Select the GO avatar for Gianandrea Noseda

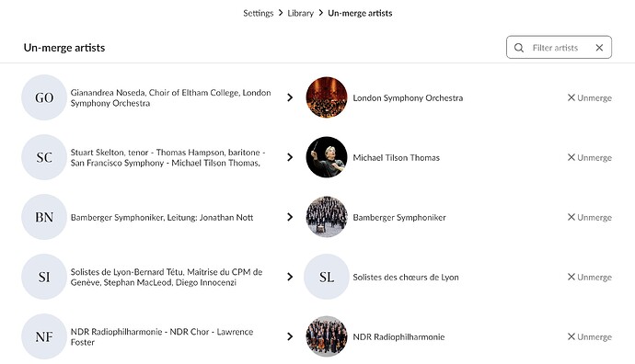click(44, 97)
